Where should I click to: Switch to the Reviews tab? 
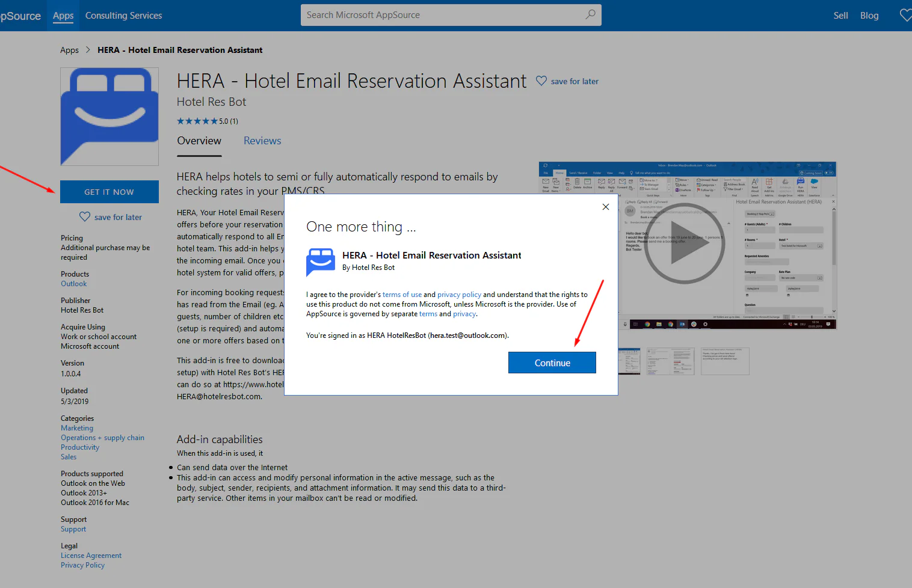pyautogui.click(x=262, y=141)
